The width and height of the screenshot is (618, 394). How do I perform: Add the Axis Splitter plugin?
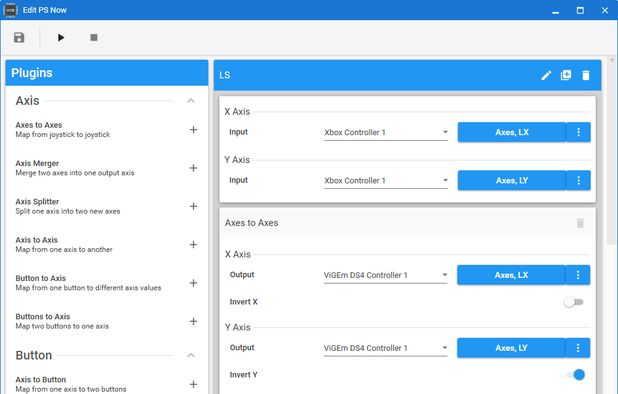coord(193,206)
